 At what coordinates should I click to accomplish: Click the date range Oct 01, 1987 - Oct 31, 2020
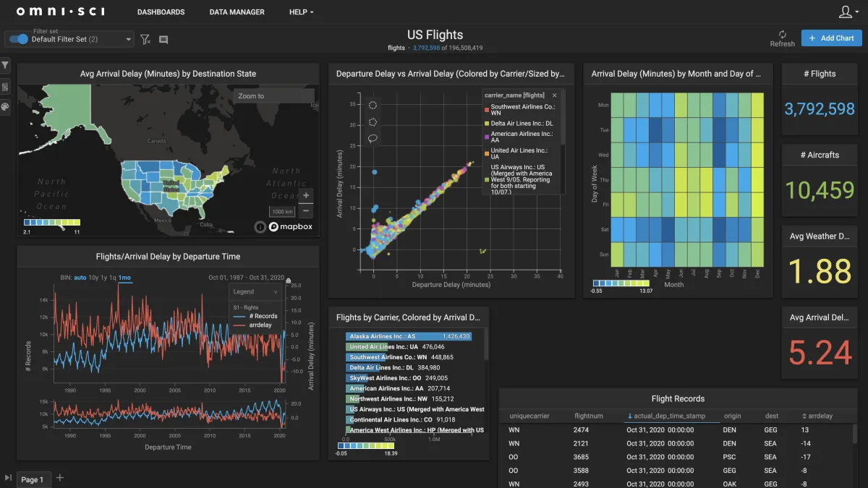coord(246,278)
